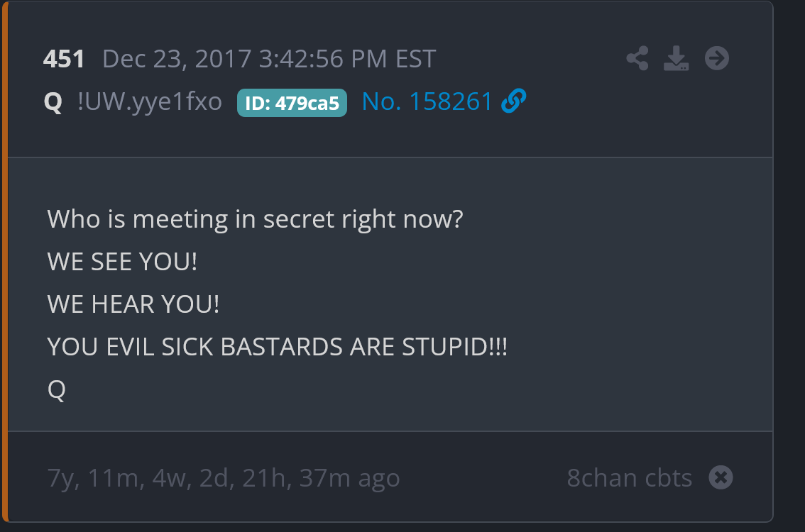Click the 'EVIL SICK BASTARDS' line
The height and width of the screenshot is (532, 805).
(278, 347)
